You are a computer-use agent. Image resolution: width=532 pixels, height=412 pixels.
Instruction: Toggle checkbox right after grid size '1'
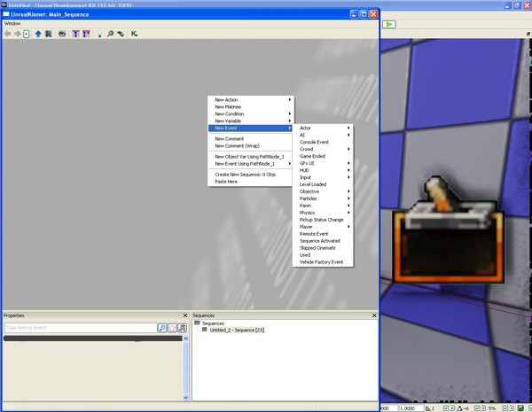click(446, 408)
